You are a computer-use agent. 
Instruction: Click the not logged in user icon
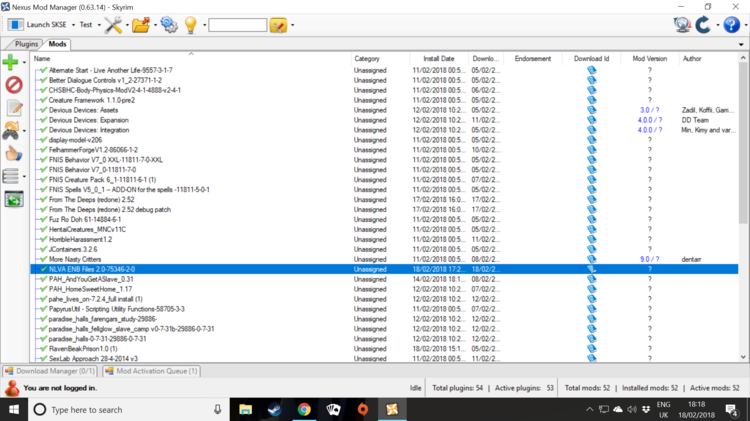coord(12,388)
